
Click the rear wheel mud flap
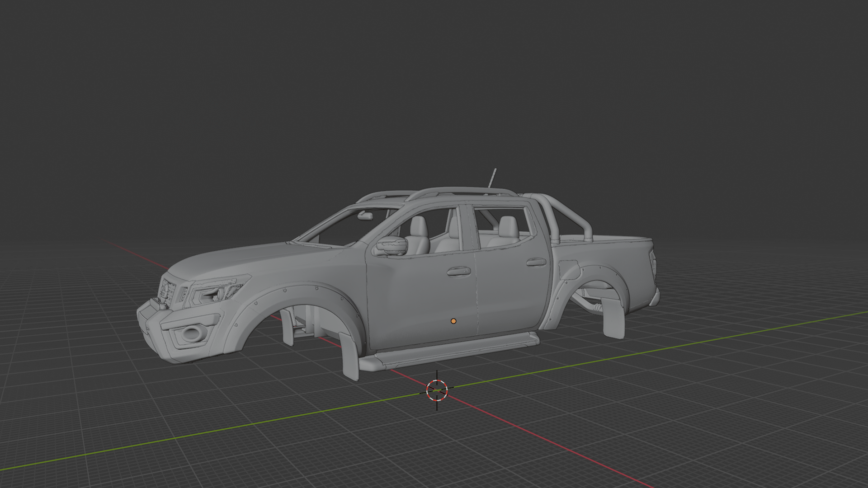click(x=614, y=318)
